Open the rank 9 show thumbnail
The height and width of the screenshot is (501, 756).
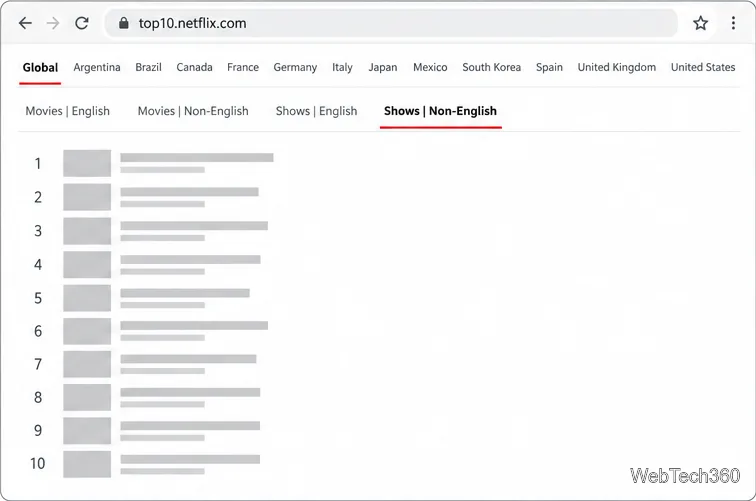[87, 431]
